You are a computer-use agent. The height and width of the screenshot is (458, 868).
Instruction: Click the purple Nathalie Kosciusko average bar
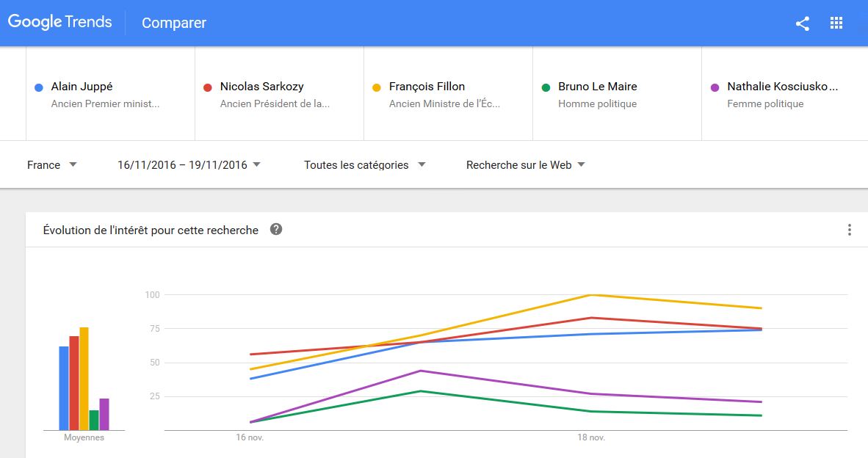104,414
